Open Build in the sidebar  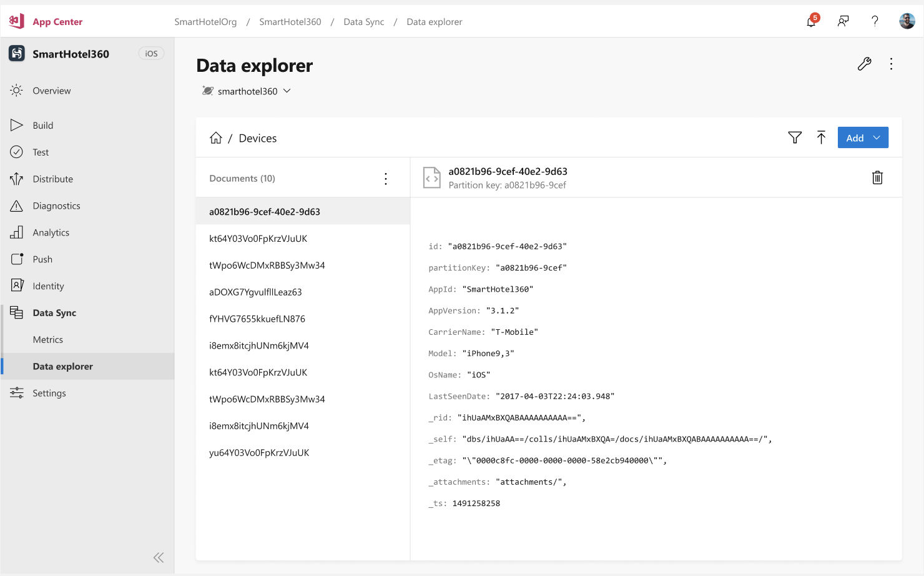[87, 126]
